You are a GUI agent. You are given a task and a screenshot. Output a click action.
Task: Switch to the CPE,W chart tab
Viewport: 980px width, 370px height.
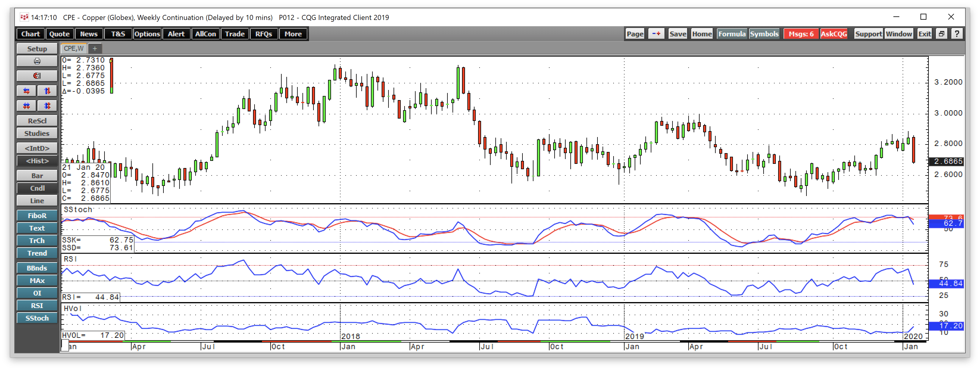click(74, 48)
